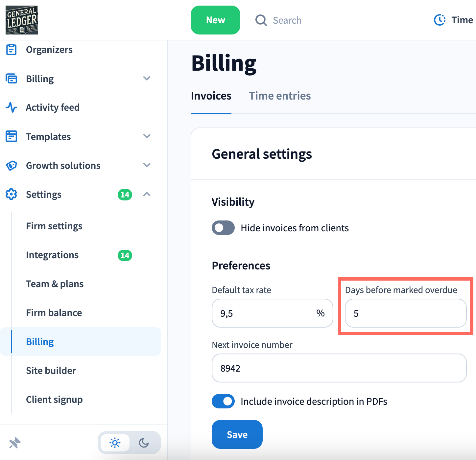476x460 pixels.
Task: Disable Include invoice description in PDFs
Action: [x=223, y=401]
